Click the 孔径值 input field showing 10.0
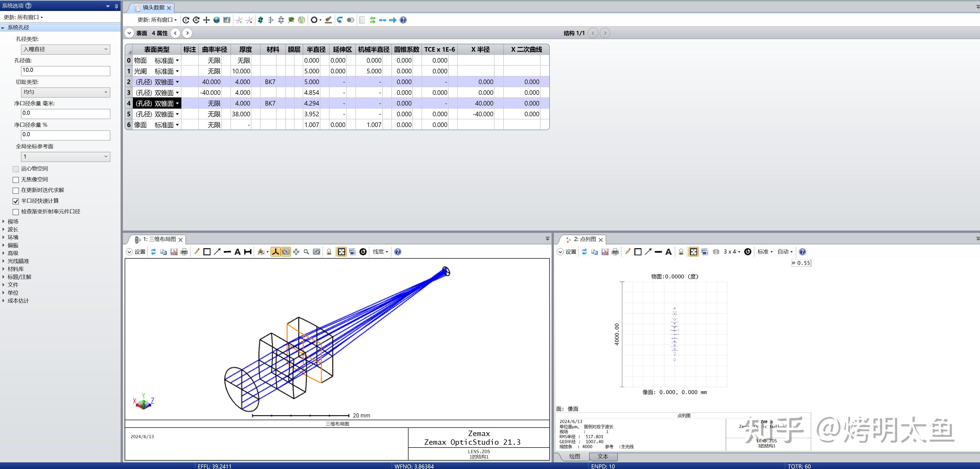 coord(65,71)
